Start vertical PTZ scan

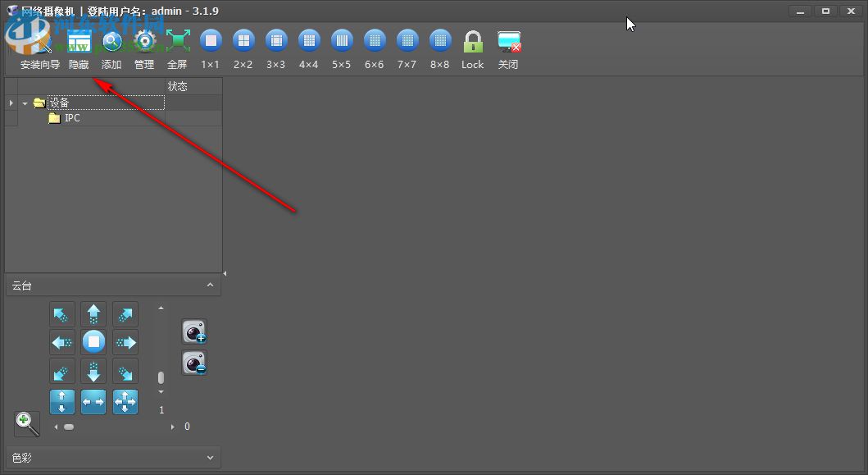click(x=62, y=402)
